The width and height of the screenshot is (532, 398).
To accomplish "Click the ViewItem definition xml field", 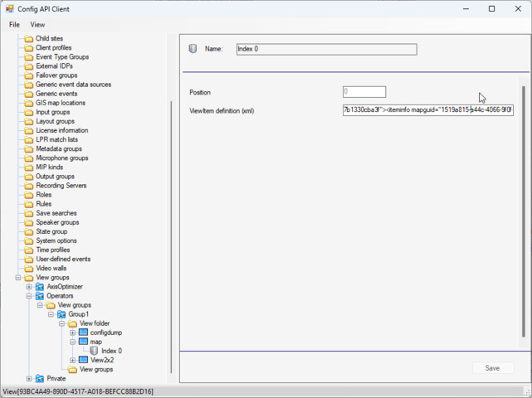I will [427, 109].
